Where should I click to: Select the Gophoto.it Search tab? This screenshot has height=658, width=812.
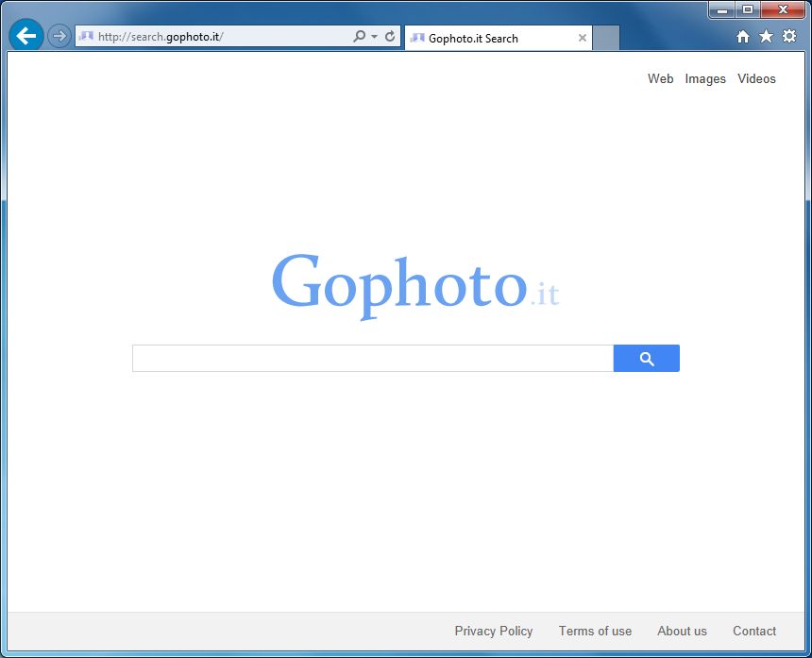coord(498,38)
